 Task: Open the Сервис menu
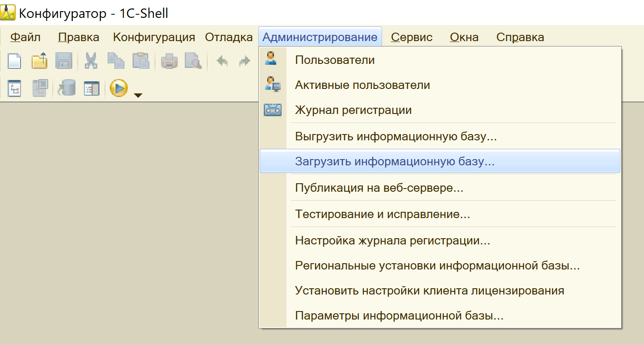point(412,37)
